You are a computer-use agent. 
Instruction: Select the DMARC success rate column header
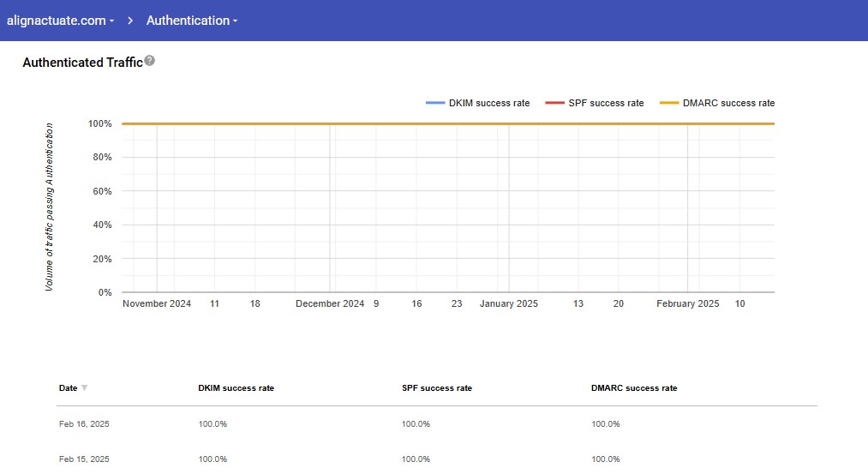(634, 388)
